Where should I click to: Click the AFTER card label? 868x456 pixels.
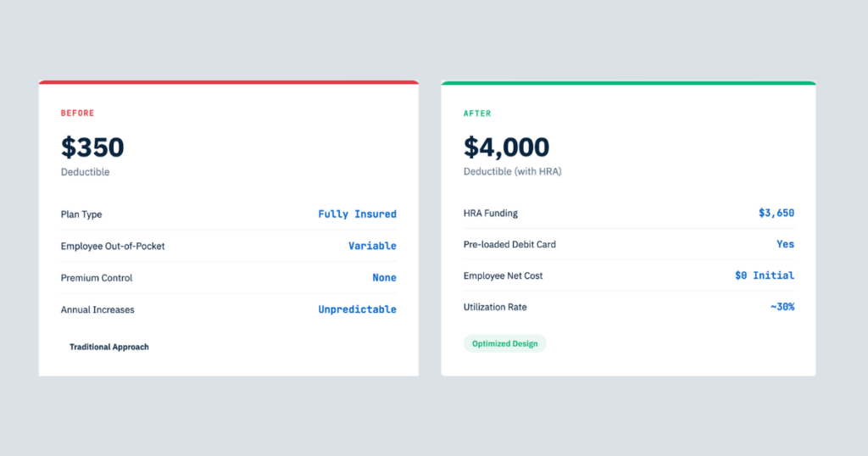coord(477,114)
